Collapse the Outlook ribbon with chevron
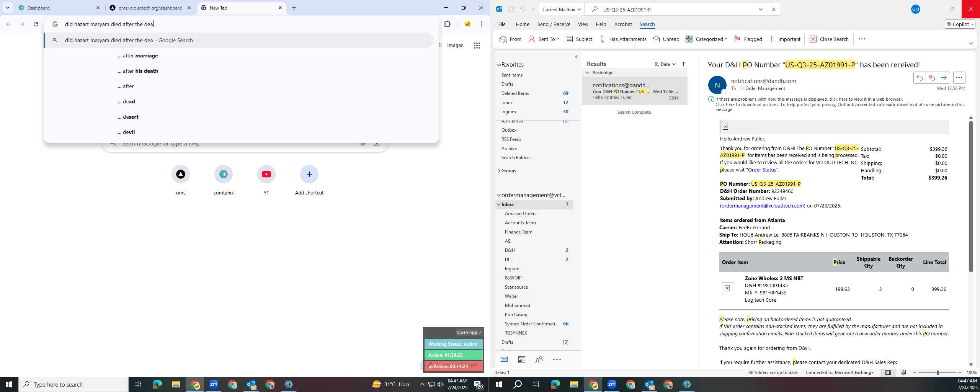This screenshot has width=980, height=392. [971, 43]
